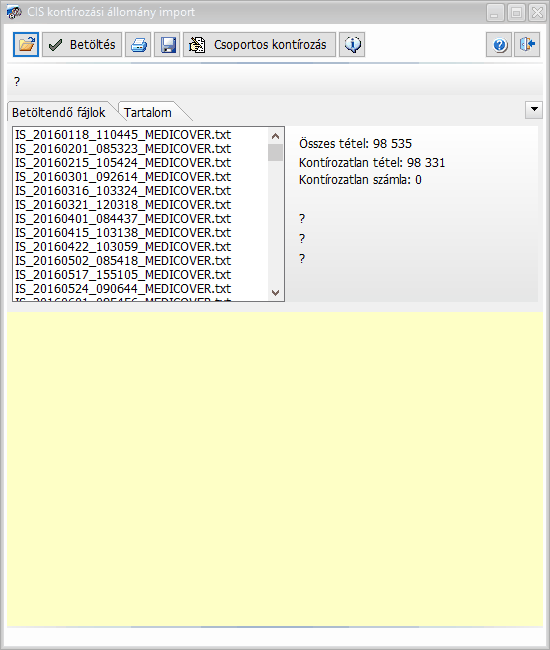Click the file list scroll down arrow
Image resolution: width=550 pixels, height=650 pixels.
coord(275,293)
